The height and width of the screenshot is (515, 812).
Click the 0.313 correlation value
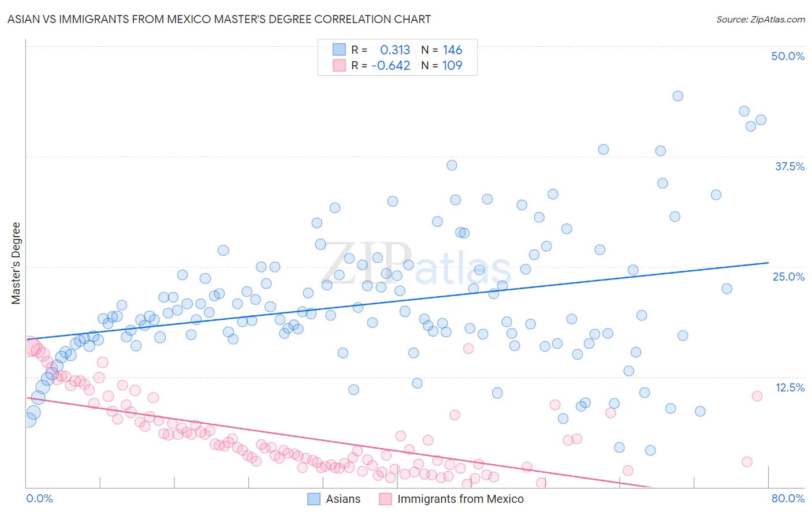click(395, 50)
